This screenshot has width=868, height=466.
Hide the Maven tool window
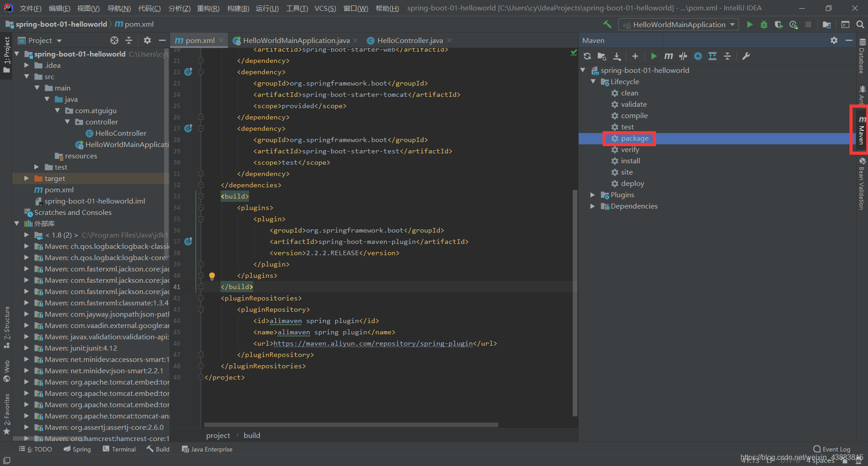849,40
